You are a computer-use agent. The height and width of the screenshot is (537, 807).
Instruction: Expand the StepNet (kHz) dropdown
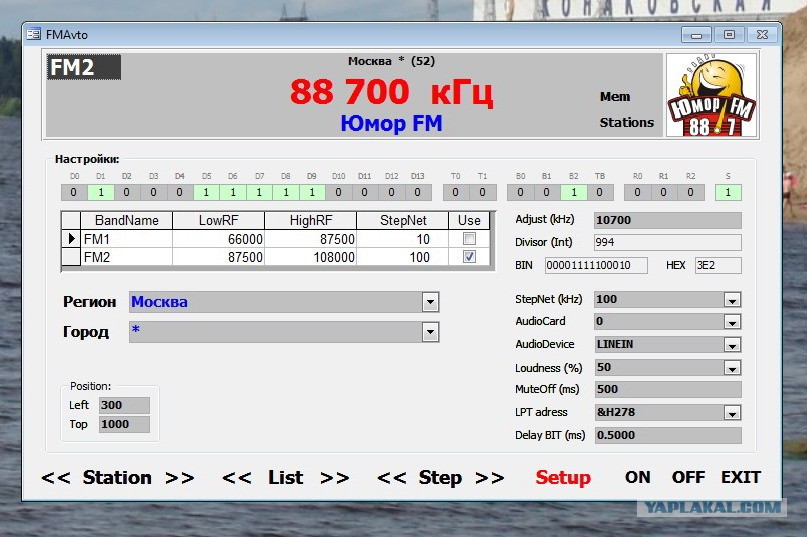(x=732, y=300)
